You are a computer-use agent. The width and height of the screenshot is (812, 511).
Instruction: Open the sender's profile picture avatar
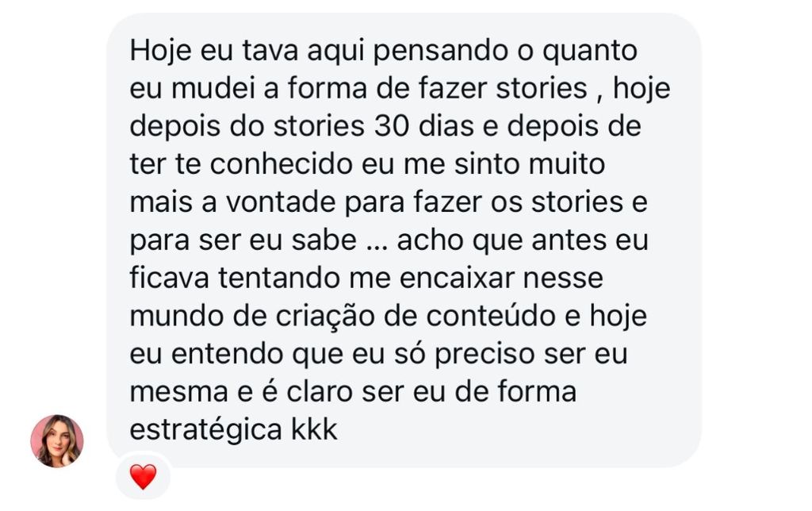click(x=57, y=441)
